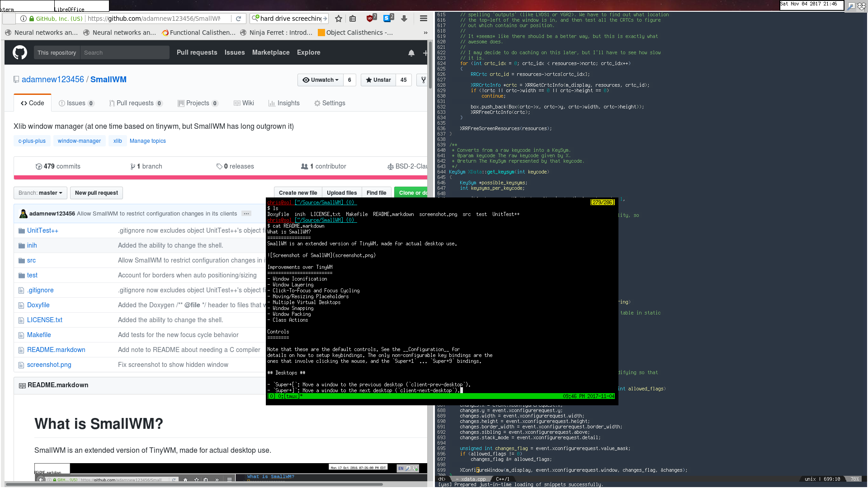Viewport: 868px width, 488px height.
Task: Bookmark this page with the star icon
Action: (x=339, y=19)
